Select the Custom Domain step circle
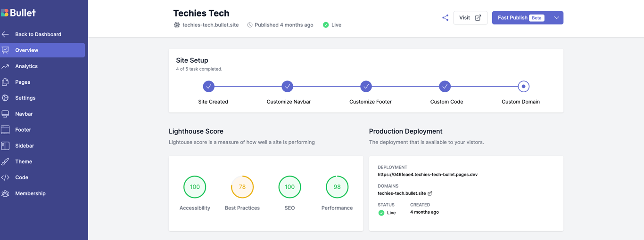The height and width of the screenshot is (240, 644). click(523, 87)
